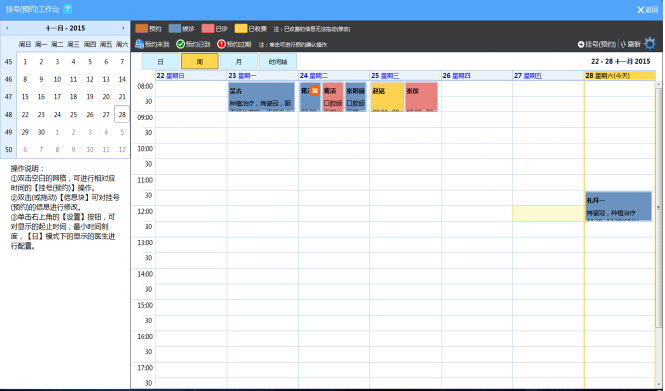Go to next month in mini calendar

[123, 28]
